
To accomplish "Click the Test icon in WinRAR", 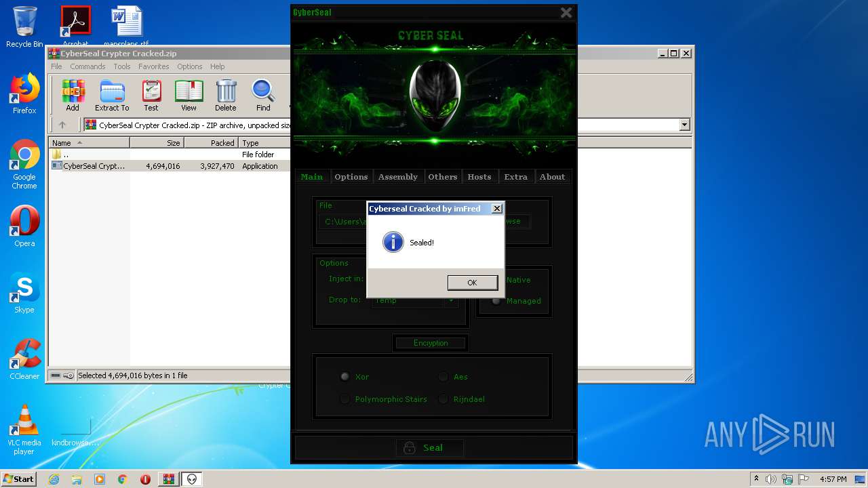I will click(151, 96).
